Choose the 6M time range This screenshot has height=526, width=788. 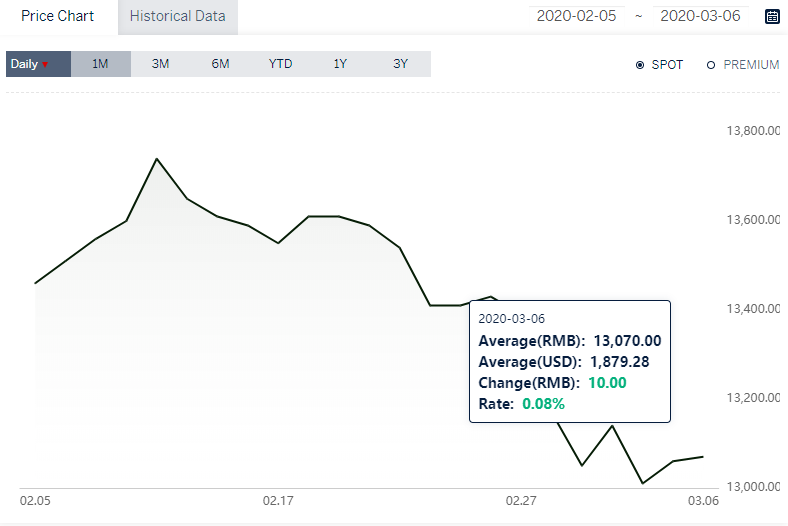tap(220, 64)
